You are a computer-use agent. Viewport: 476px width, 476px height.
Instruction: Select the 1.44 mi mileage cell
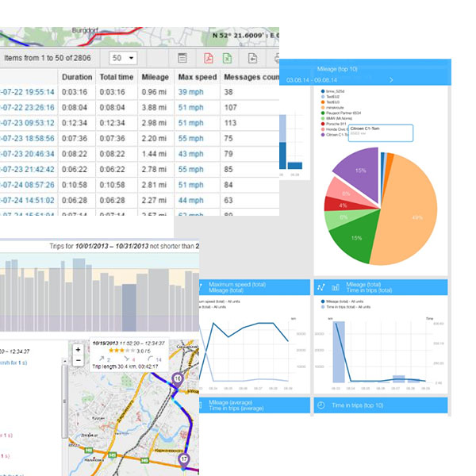(x=154, y=154)
